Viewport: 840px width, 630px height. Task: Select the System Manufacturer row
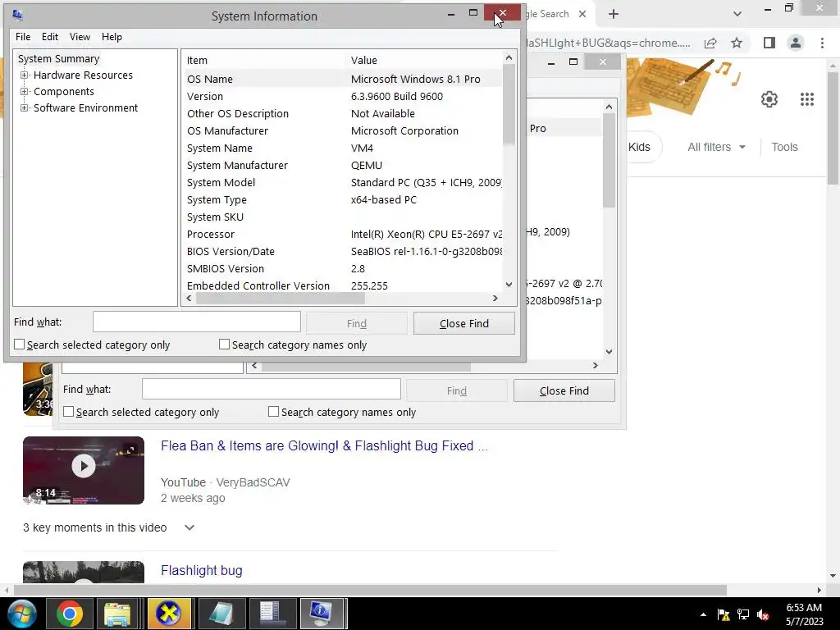pyautogui.click(x=343, y=165)
